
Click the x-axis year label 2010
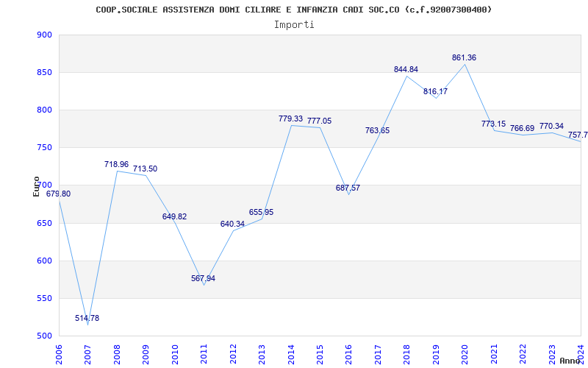pos(175,354)
